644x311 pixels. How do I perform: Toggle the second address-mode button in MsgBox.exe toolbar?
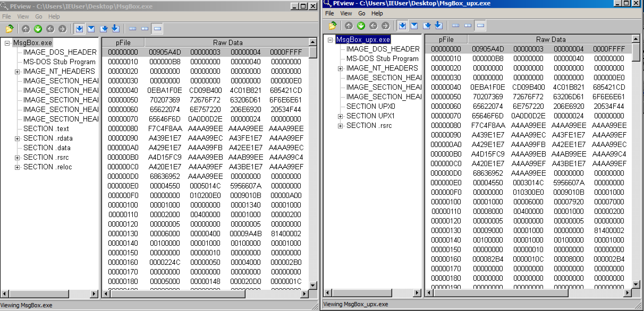click(x=91, y=29)
